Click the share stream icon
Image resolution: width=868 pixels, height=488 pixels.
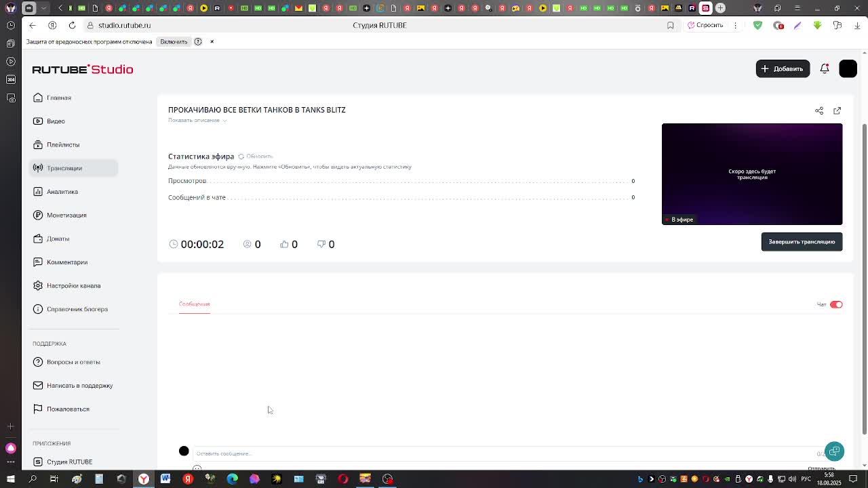[819, 110]
